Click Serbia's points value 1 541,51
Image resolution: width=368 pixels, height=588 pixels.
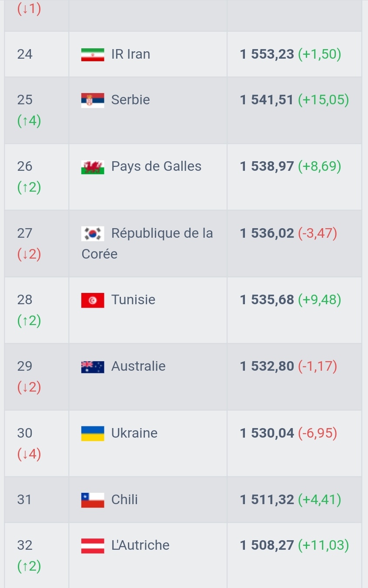pos(267,100)
